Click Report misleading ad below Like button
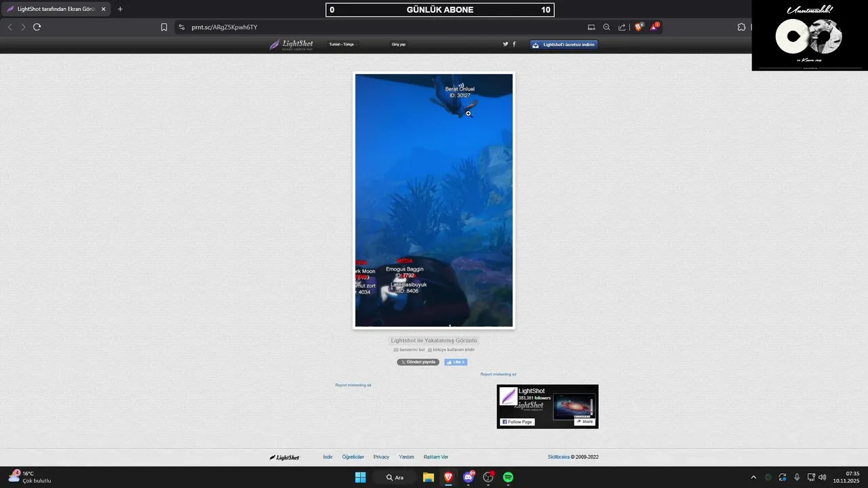868x488 pixels. 498,374
